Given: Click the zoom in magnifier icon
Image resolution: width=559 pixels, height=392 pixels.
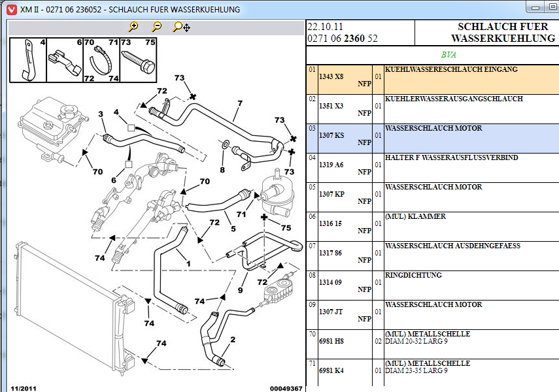Looking at the screenshot, I should (x=133, y=27).
